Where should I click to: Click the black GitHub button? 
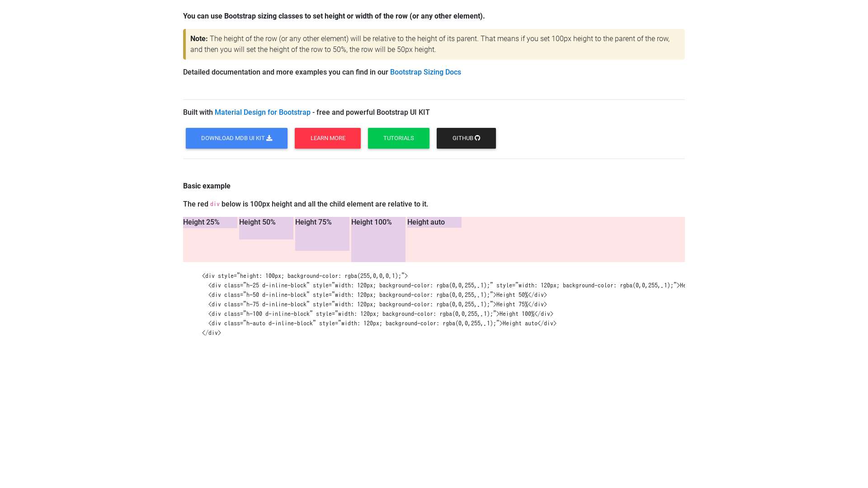[466, 138]
